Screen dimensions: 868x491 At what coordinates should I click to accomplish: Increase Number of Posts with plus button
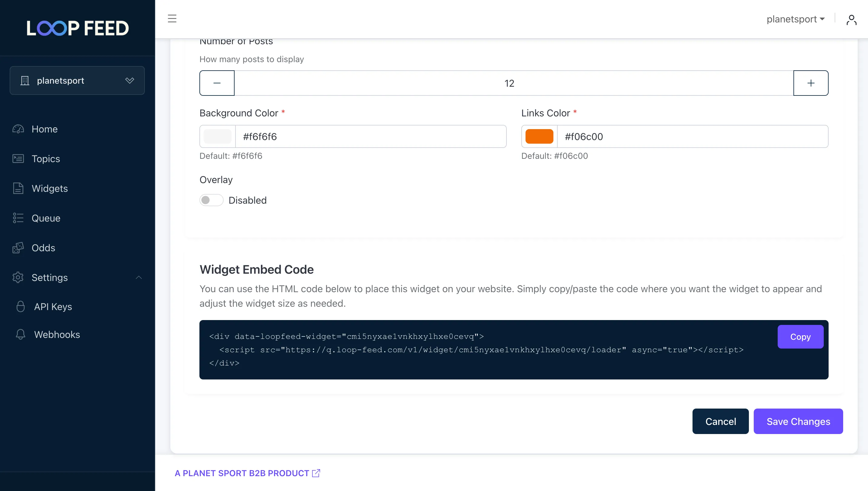pyautogui.click(x=811, y=83)
